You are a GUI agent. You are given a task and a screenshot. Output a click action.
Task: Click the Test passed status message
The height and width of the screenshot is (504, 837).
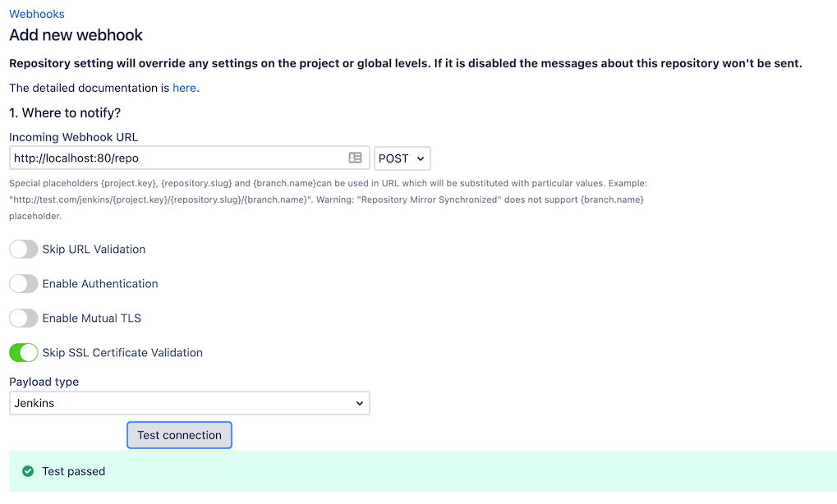[x=74, y=471]
